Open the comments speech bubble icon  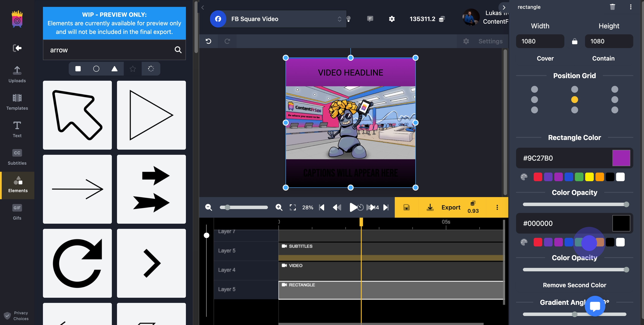coord(370,19)
